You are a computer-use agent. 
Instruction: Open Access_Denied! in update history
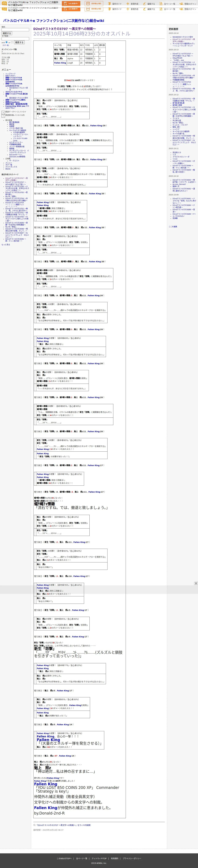pos(179,184)
